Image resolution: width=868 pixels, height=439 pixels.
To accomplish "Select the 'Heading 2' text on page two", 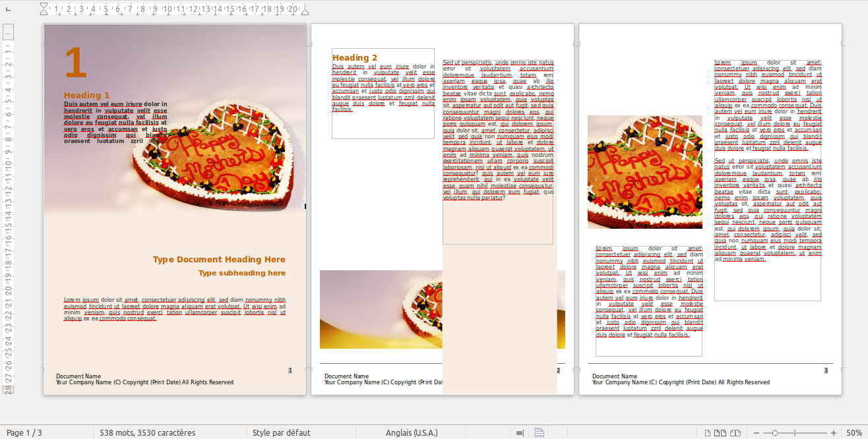I will click(x=355, y=58).
